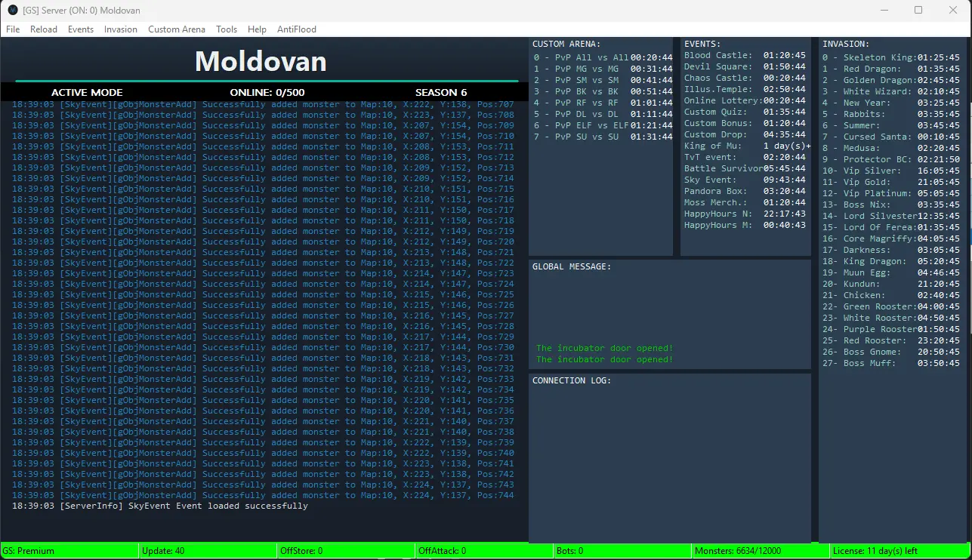Screen dimensions: 972x560
Task: Open the Custom Arena menu
Action: coord(177,29)
